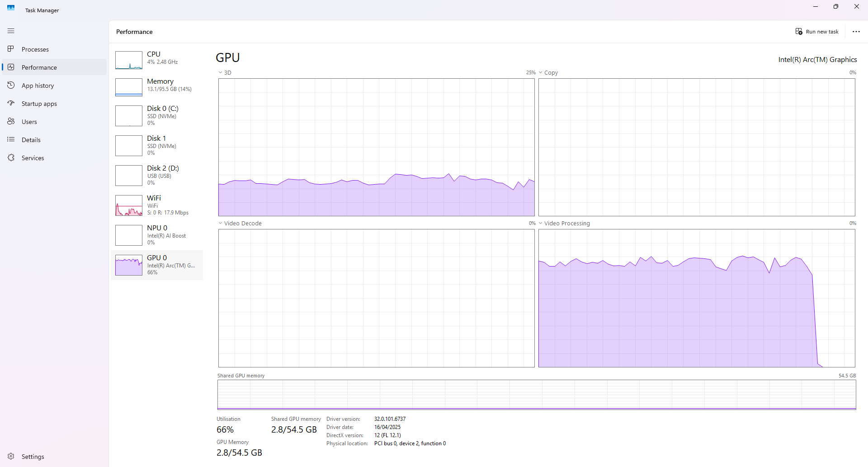Click the Run new task button
868x467 pixels.
817,32
